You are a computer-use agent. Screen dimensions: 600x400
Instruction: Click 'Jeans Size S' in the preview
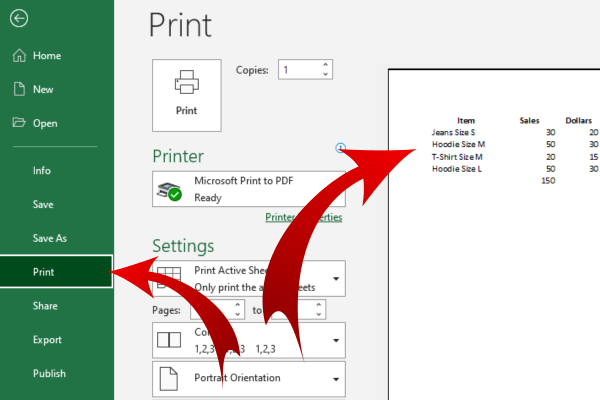pyautogui.click(x=453, y=132)
